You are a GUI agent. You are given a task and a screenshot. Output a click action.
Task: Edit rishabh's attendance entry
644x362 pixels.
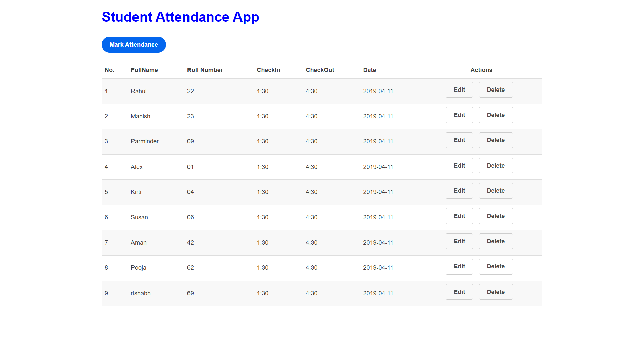click(x=459, y=292)
